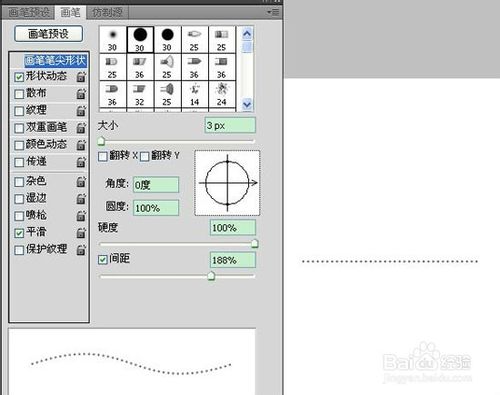
Task: Click the preset list scroll-up arrow
Action: [247, 34]
